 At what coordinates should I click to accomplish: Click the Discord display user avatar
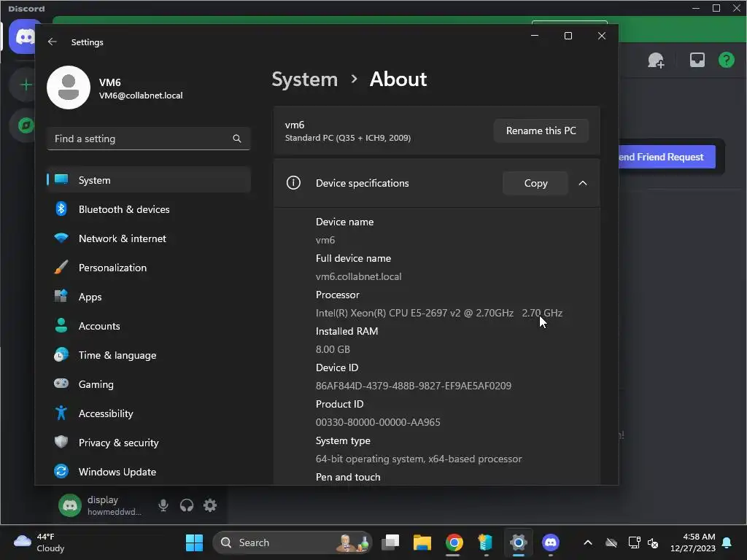tap(70, 505)
